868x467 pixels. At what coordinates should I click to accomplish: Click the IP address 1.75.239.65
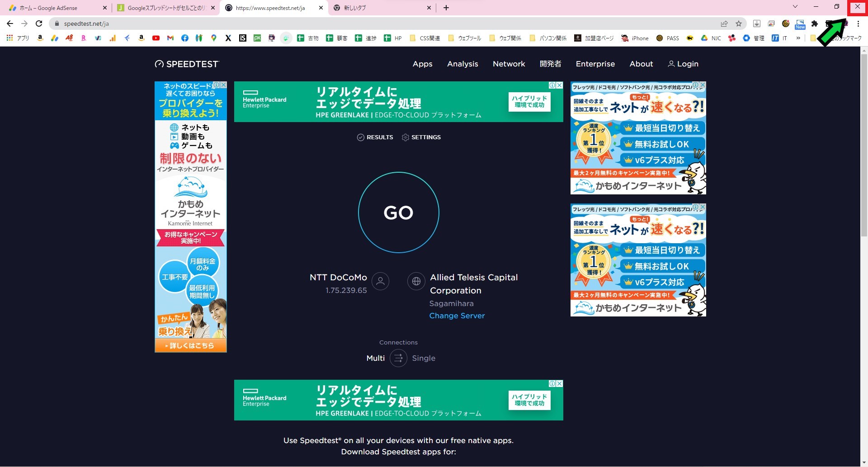(x=346, y=290)
